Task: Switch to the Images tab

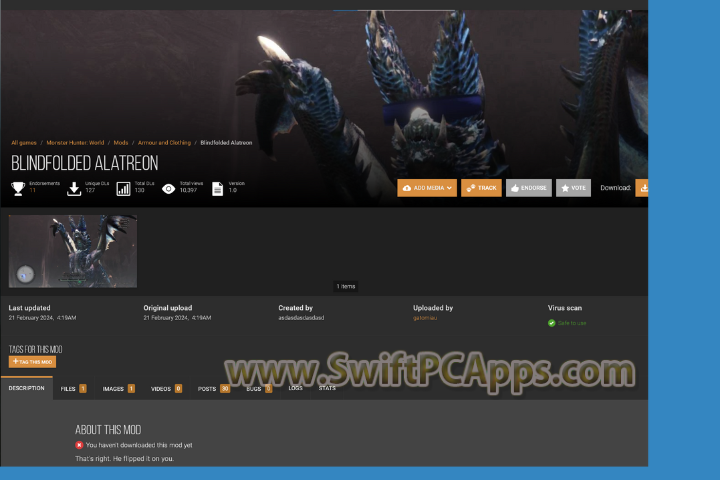Action: click(118, 389)
